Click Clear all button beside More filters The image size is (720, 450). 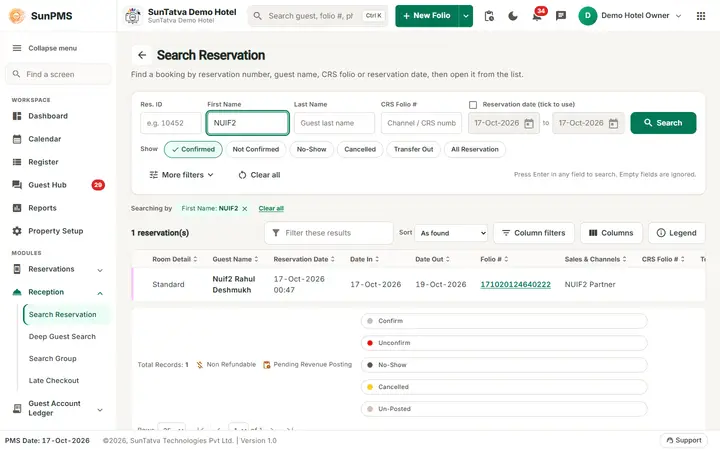pyautogui.click(x=259, y=175)
